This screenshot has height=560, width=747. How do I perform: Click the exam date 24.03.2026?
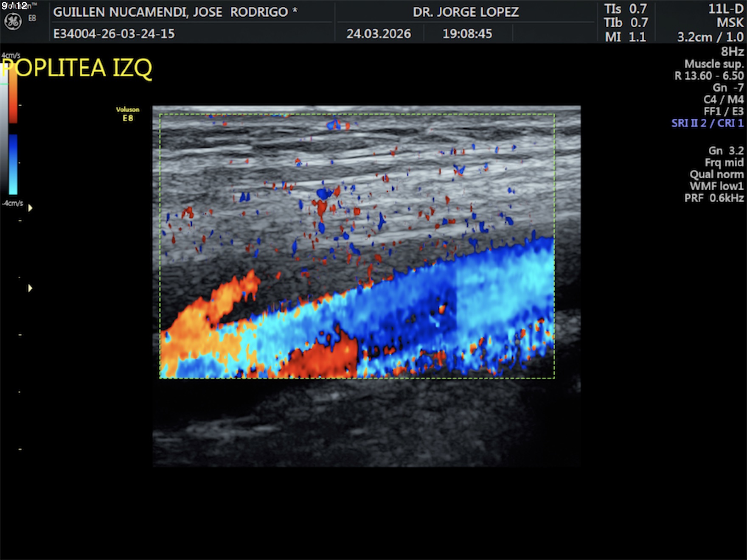coord(379,34)
